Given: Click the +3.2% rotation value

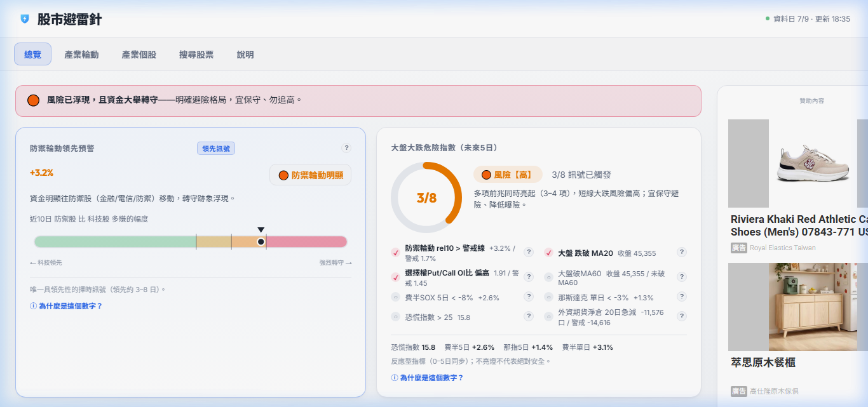Looking at the screenshot, I should 41,173.
